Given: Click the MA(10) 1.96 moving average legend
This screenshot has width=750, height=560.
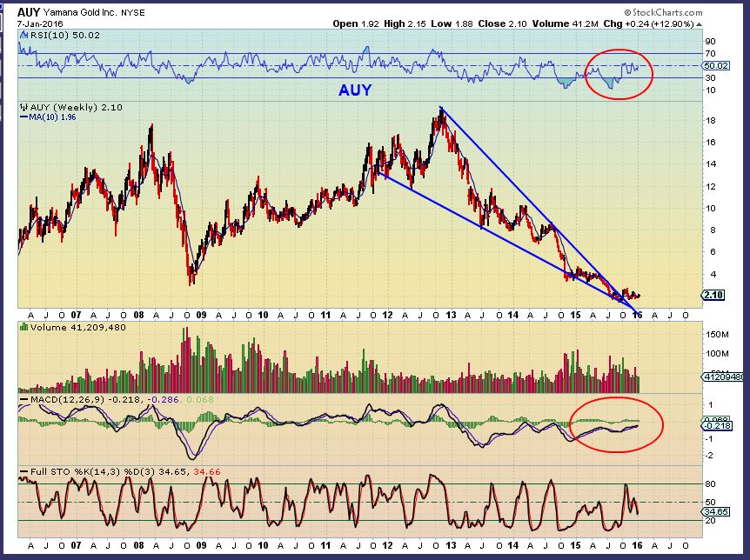Looking at the screenshot, I should (48, 117).
